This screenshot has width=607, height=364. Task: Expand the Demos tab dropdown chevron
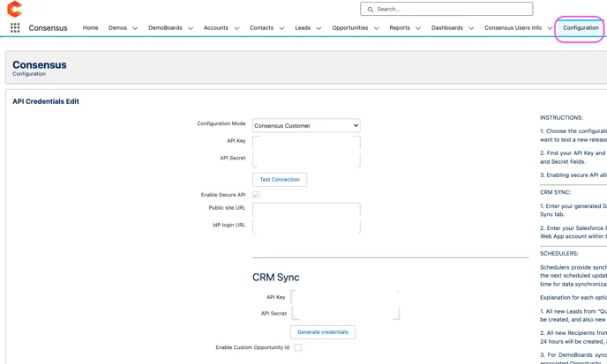(x=135, y=28)
